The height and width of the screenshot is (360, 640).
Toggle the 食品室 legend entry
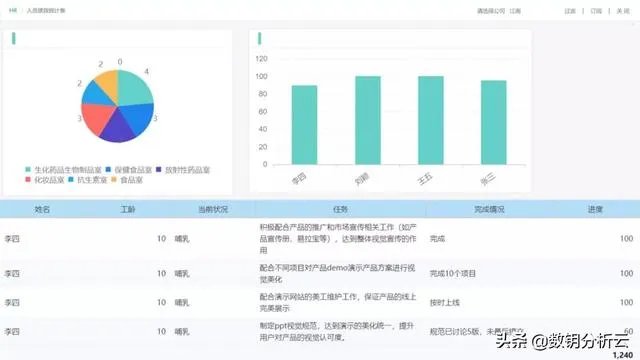coord(127,180)
